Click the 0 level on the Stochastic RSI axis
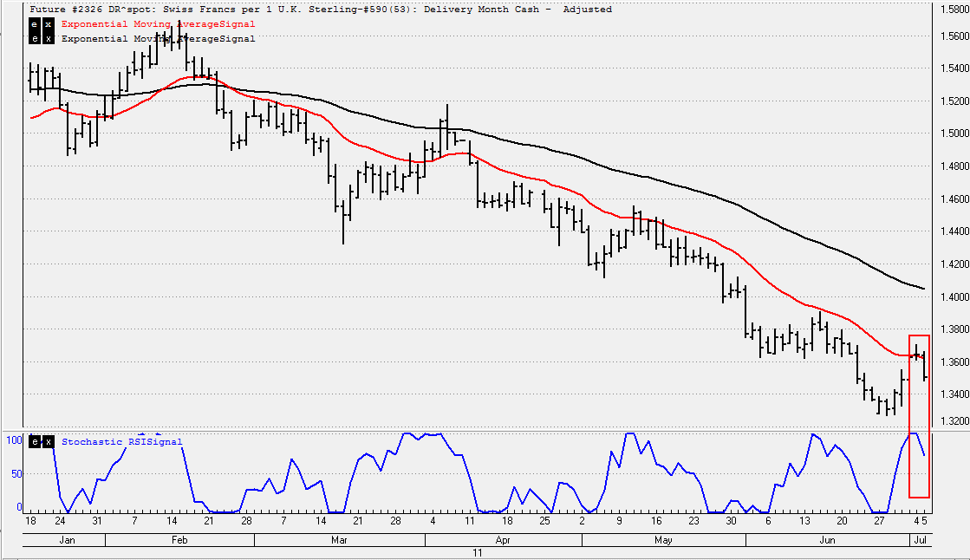Viewport: 970px width, 560px height. [19, 507]
